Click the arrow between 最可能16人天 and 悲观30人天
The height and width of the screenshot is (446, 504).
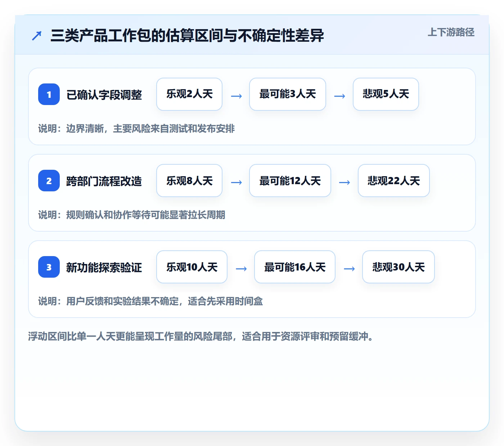coord(349,269)
